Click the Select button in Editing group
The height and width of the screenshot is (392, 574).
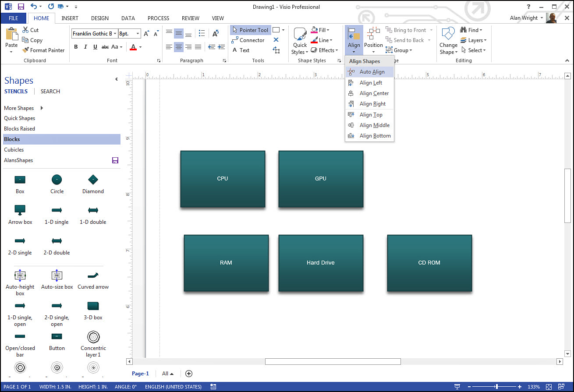pos(473,50)
